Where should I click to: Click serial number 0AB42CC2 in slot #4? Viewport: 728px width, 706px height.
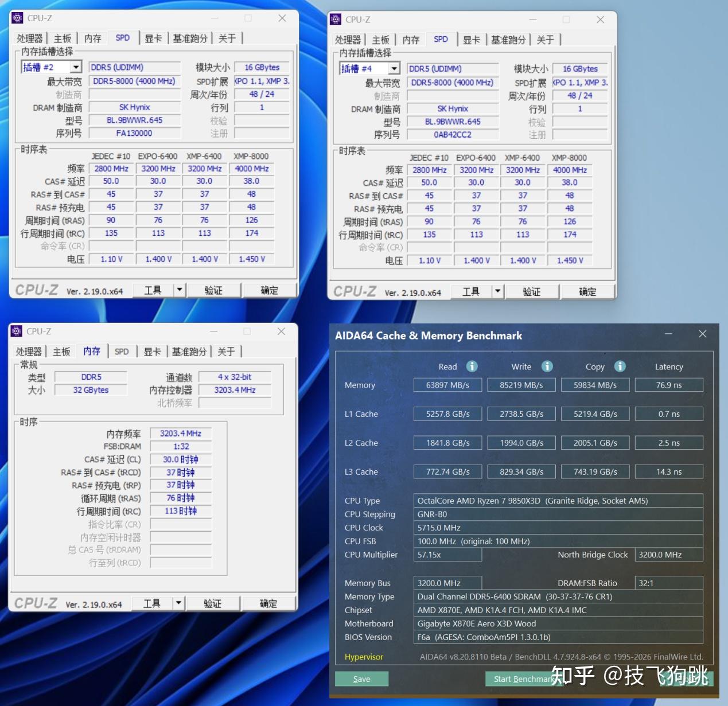453,135
